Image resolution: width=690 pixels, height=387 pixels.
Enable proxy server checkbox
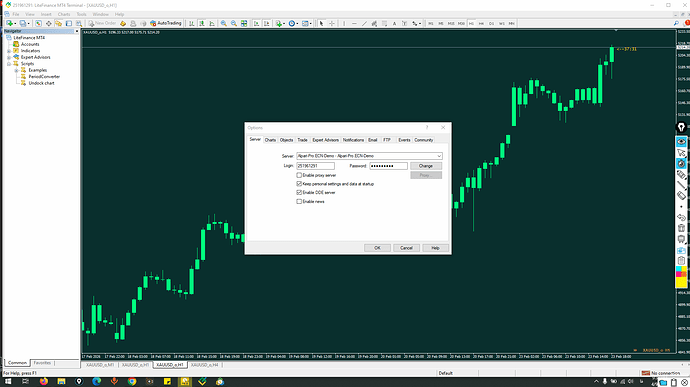(x=299, y=175)
